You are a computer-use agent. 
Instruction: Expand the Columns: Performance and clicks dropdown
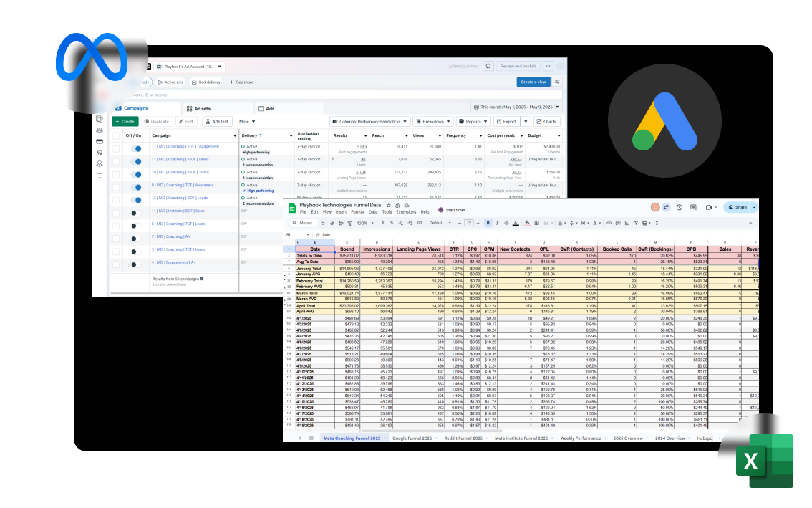pyautogui.click(x=369, y=121)
